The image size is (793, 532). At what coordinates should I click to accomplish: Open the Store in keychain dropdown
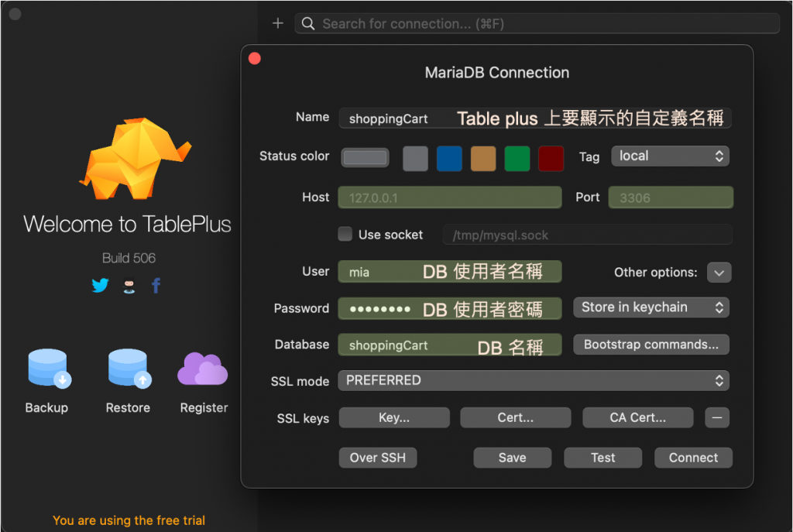point(651,307)
